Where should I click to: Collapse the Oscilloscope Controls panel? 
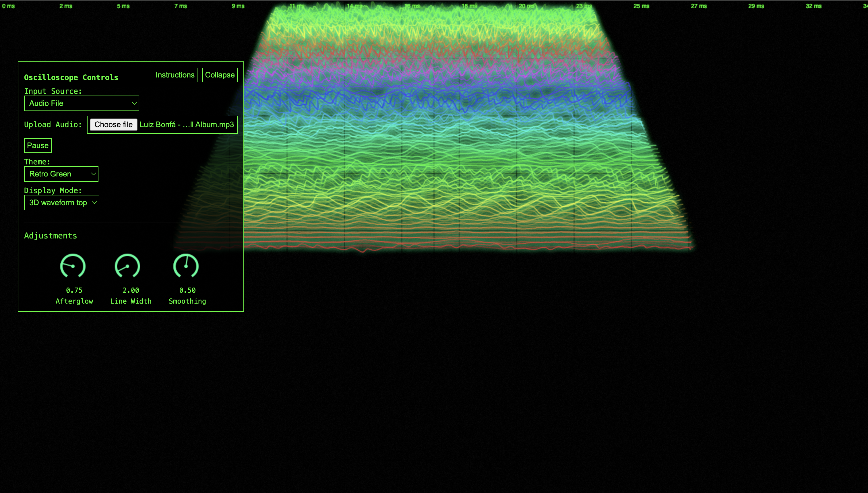point(220,75)
